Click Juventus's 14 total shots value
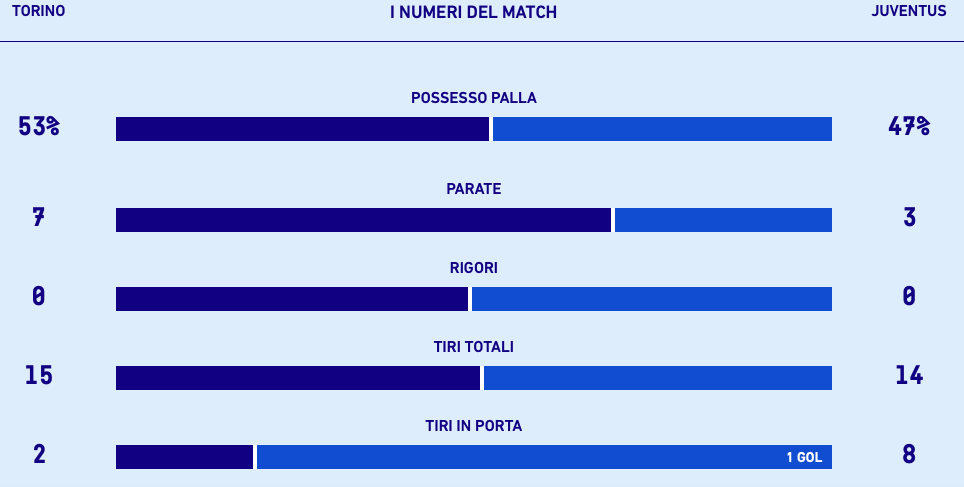 (x=909, y=375)
